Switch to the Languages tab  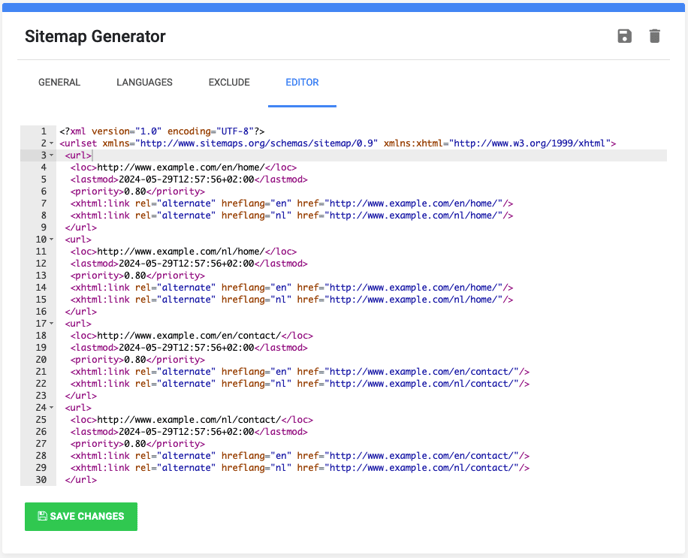pyautogui.click(x=144, y=82)
